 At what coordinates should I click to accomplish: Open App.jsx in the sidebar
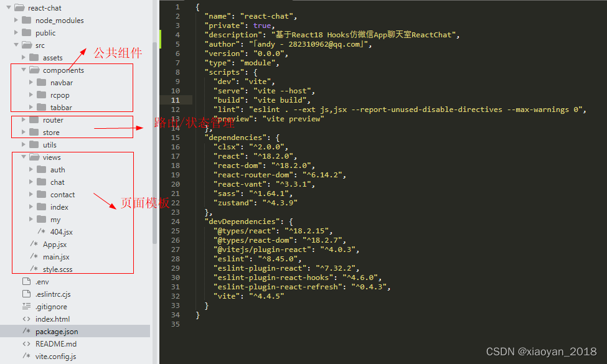coord(55,244)
